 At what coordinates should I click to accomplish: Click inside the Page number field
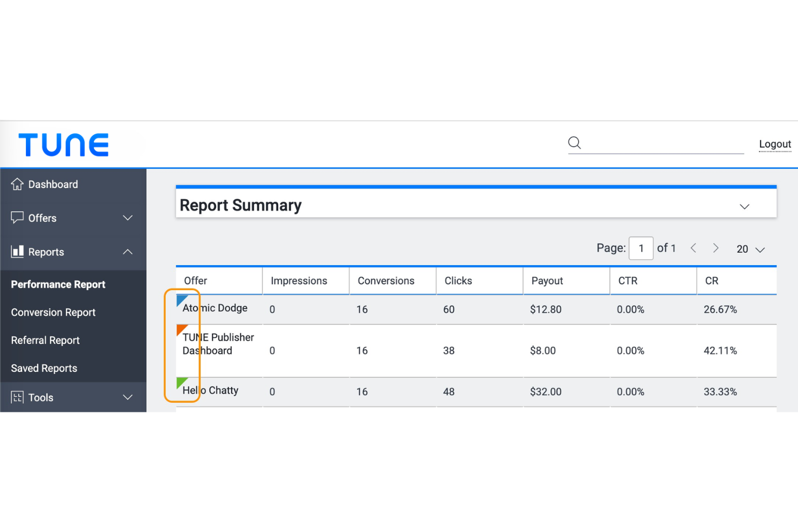pyautogui.click(x=641, y=248)
